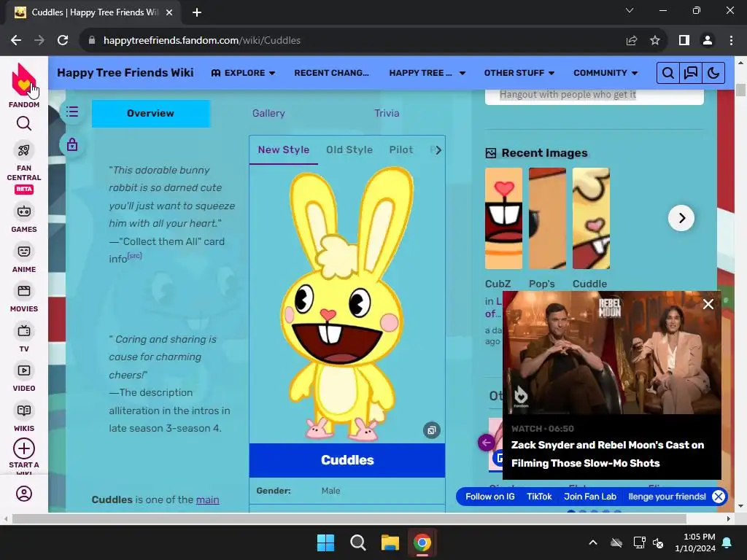The image size is (747, 560).
Task: Switch to the Gallery tab
Action: [268, 113]
